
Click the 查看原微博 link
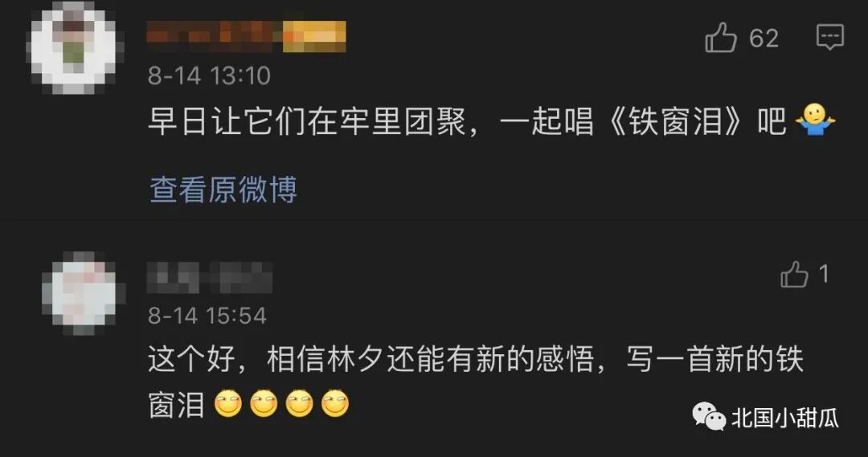(x=223, y=190)
